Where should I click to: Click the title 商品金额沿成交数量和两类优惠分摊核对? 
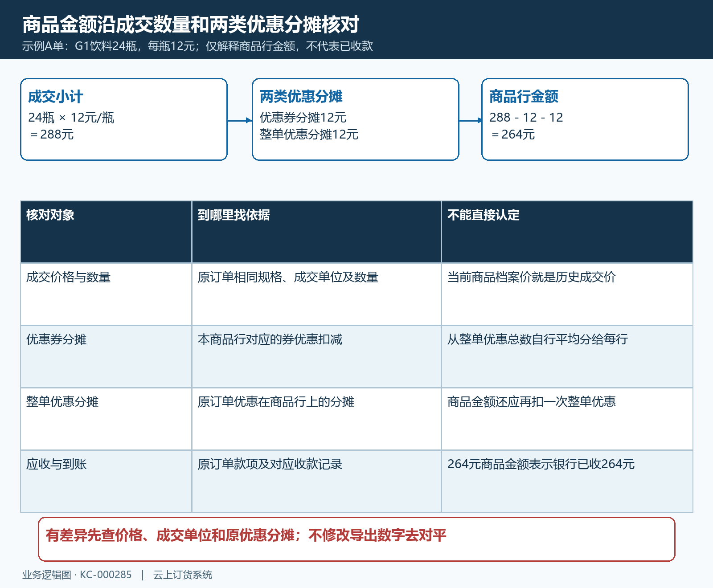pos(191,24)
